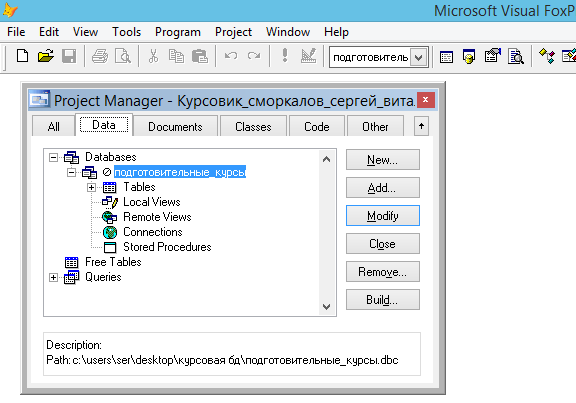Open the View menu
This screenshot has width=576, height=403.
click(85, 32)
